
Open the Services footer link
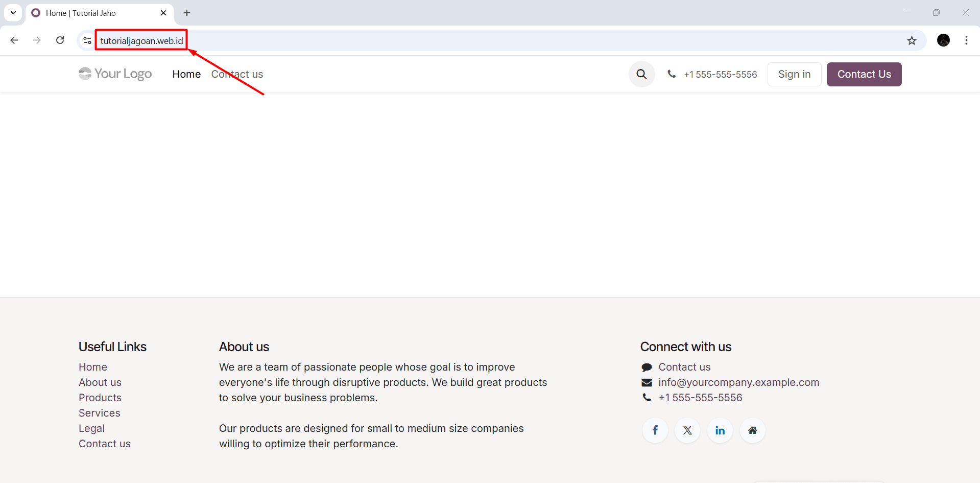[x=99, y=413]
